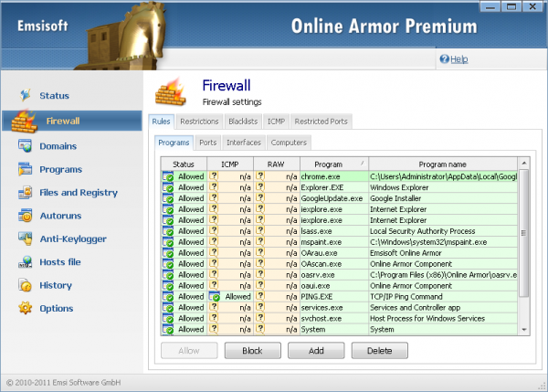Toggle ICMP status icon for chrome.exe
Image resolution: width=548 pixels, height=392 pixels.
click(x=214, y=175)
